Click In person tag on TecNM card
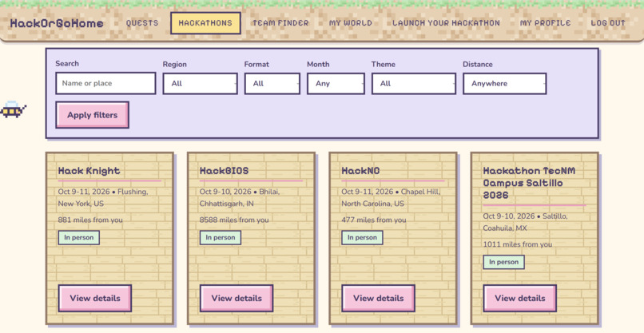This screenshot has width=644, height=333. click(504, 262)
